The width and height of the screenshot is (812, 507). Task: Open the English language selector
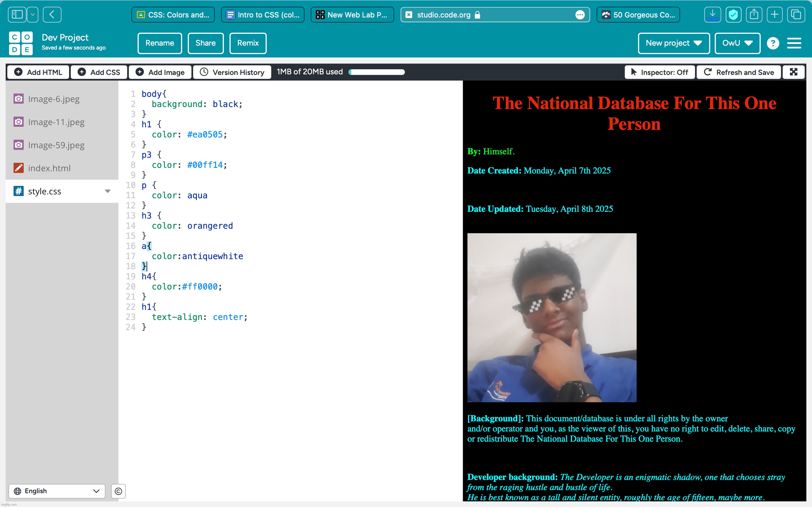click(57, 491)
